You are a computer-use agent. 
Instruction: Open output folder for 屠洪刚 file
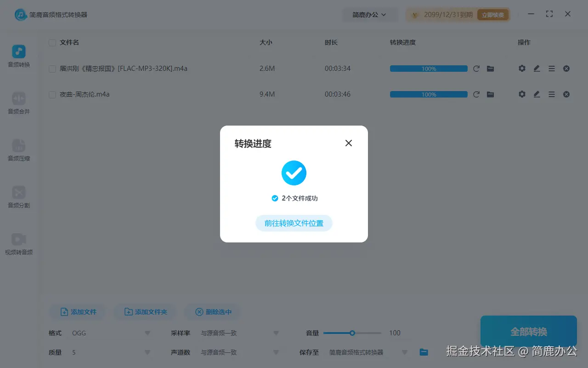point(491,69)
